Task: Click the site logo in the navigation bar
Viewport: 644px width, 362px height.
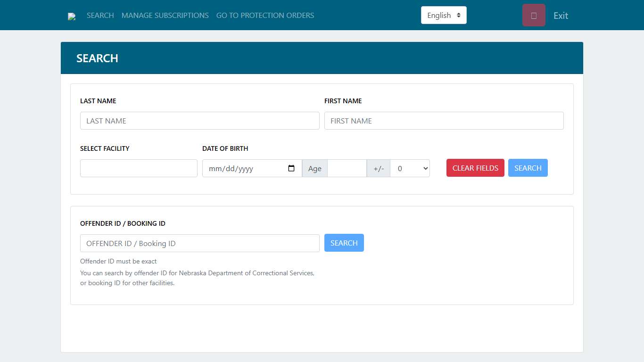Action: tap(72, 16)
